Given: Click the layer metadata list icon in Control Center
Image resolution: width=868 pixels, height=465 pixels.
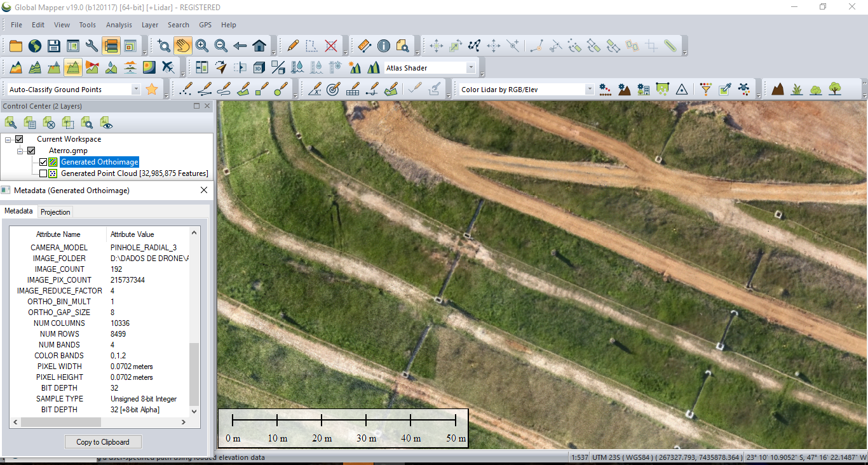Looking at the screenshot, I should [x=30, y=123].
